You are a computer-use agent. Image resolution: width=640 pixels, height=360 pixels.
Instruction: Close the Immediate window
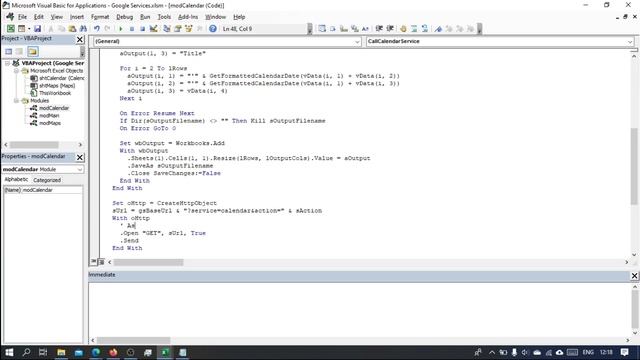click(634, 276)
